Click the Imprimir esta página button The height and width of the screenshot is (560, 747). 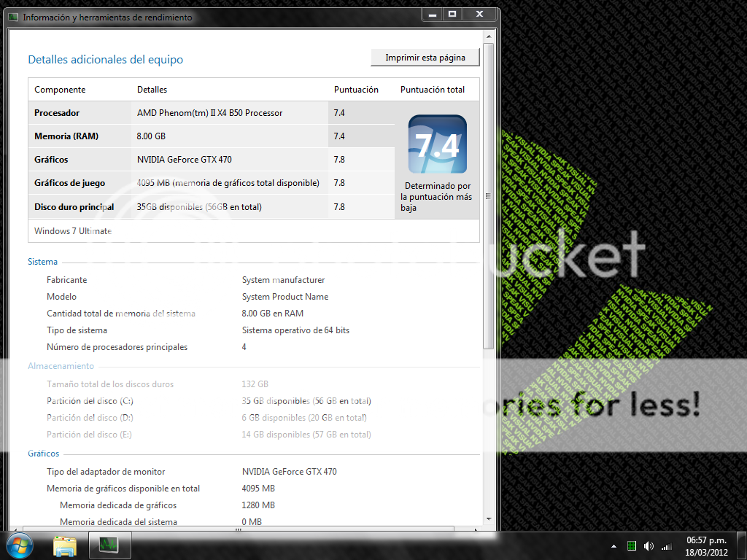click(425, 58)
